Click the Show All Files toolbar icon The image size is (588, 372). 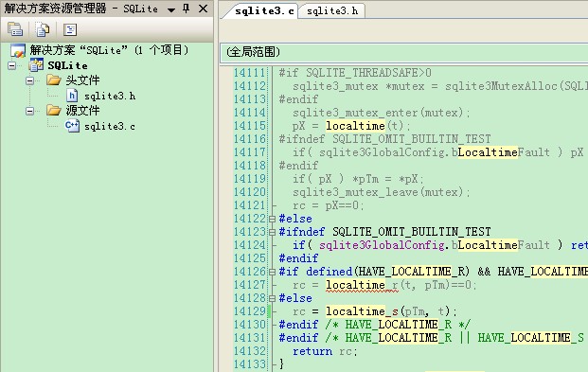42,29
